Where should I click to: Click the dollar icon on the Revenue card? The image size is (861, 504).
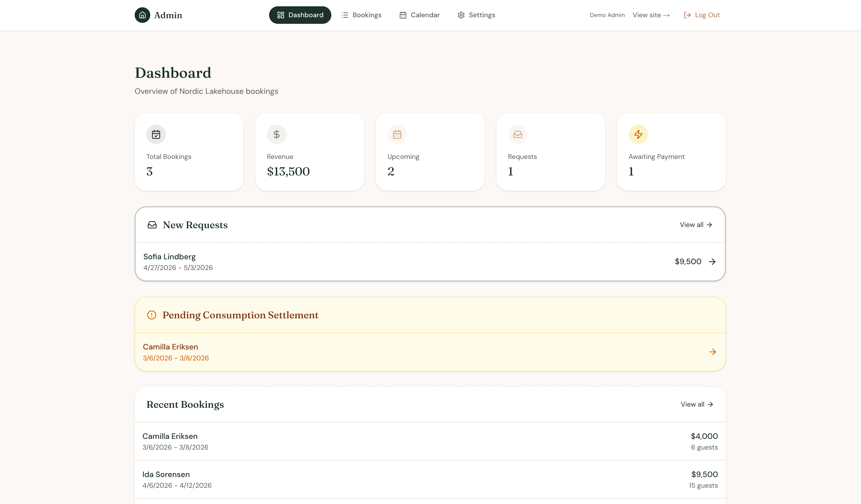point(276,134)
